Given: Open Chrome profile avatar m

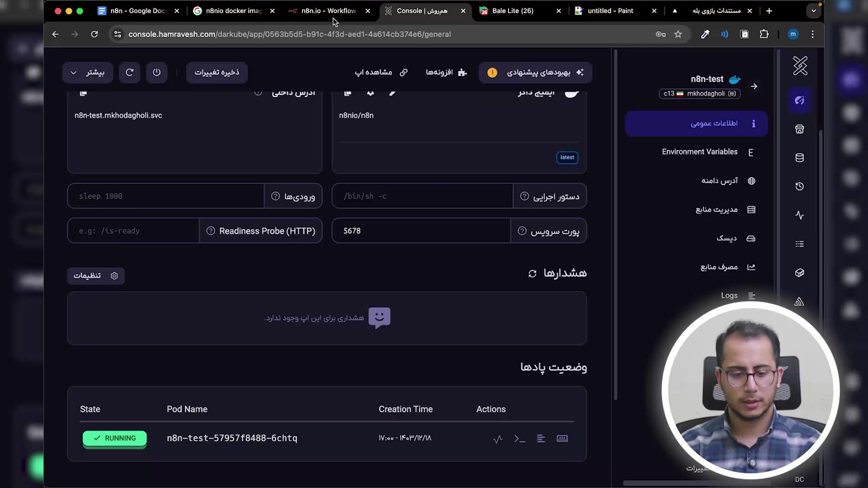Looking at the screenshot, I should [793, 34].
